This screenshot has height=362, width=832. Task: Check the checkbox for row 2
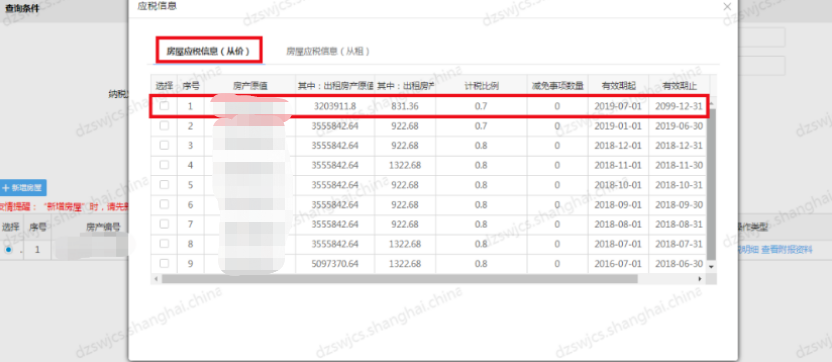[164, 125]
